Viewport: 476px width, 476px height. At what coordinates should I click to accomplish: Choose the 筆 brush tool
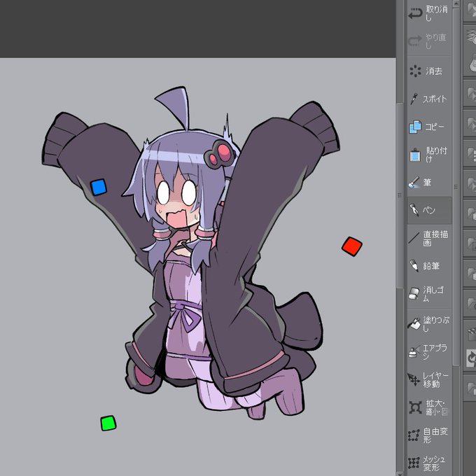(429, 183)
